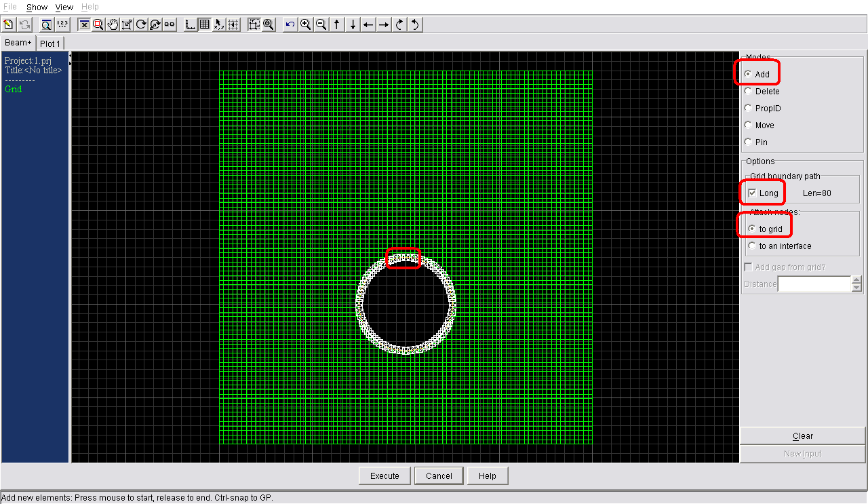Select the PropID mode radio button
The width and height of the screenshot is (868, 504).
click(x=748, y=109)
